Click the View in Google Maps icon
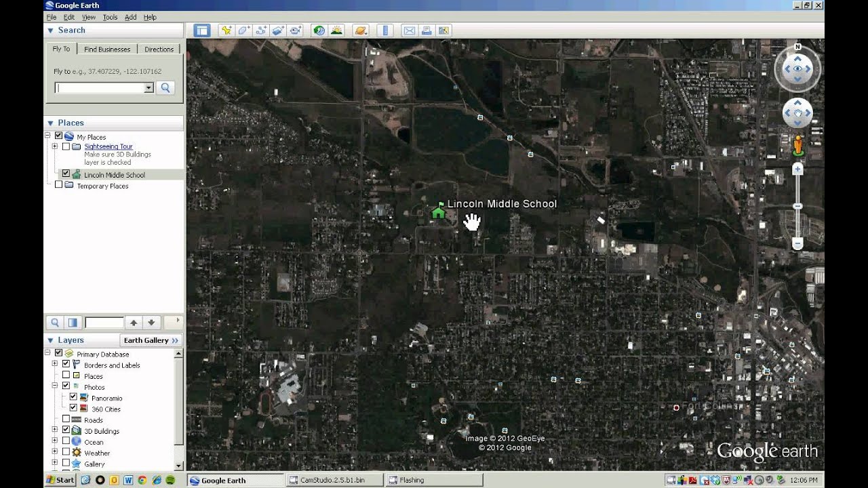The image size is (868, 488). point(443,30)
